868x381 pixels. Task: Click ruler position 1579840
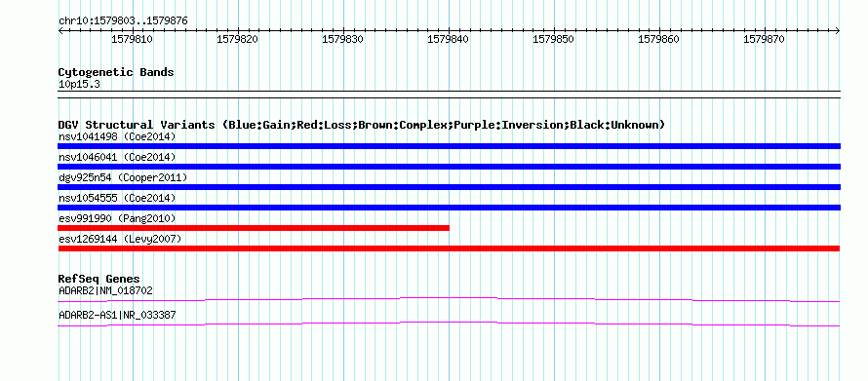click(x=449, y=39)
